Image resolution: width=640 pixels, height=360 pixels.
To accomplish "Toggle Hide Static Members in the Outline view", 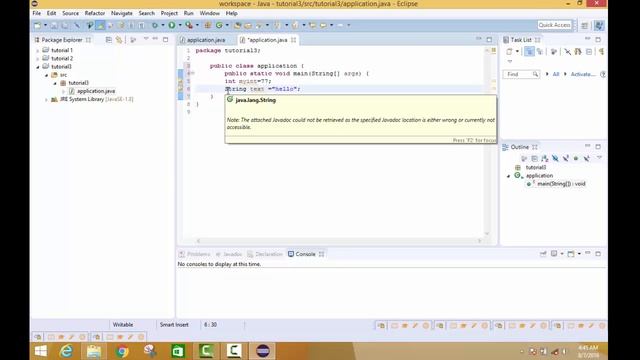I will (x=565, y=158).
